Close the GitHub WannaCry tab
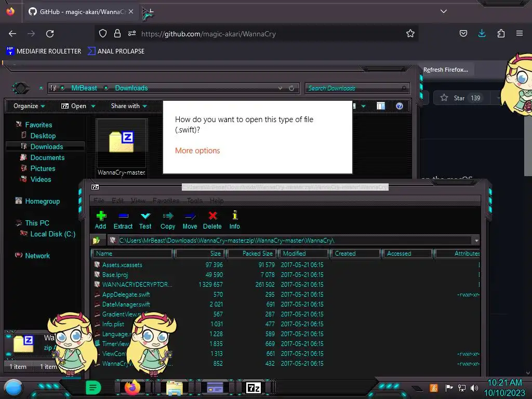 click(x=131, y=11)
